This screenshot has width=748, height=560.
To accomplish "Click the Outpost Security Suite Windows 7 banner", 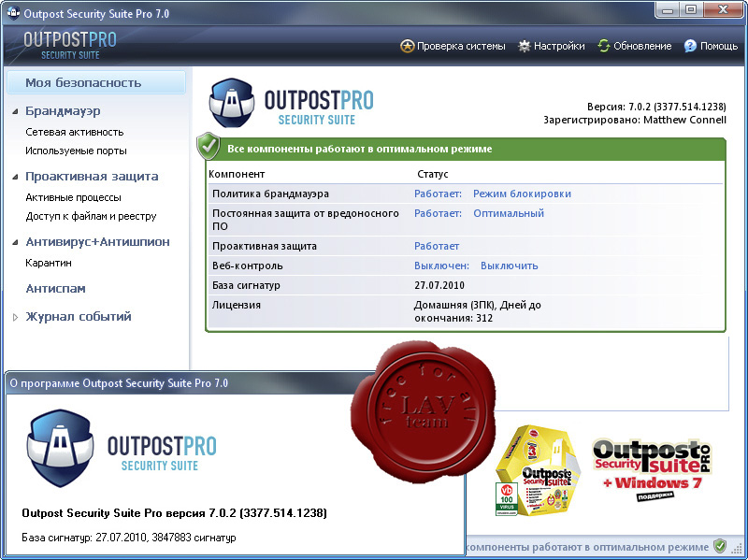I will click(652, 469).
